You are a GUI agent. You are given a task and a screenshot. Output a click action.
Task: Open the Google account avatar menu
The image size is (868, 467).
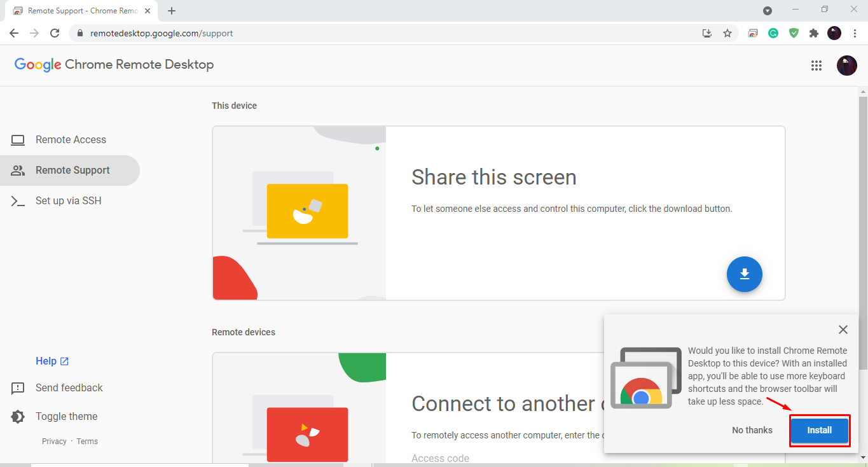pos(846,66)
